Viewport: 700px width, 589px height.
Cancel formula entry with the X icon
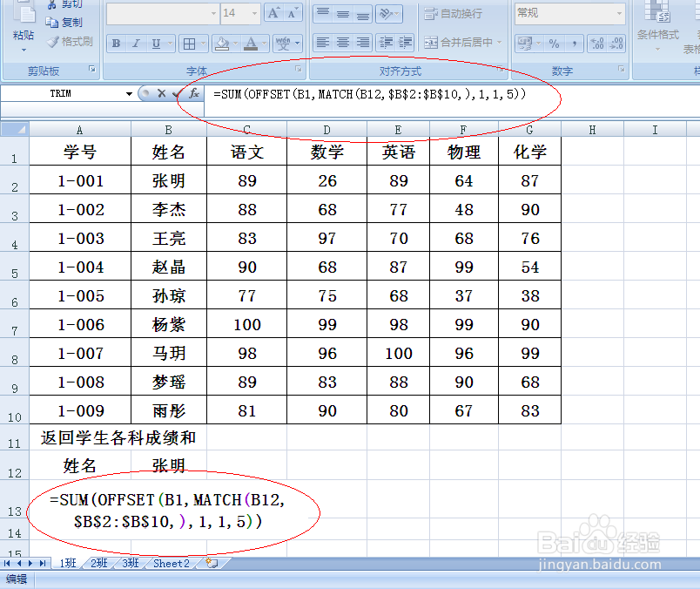(x=163, y=94)
